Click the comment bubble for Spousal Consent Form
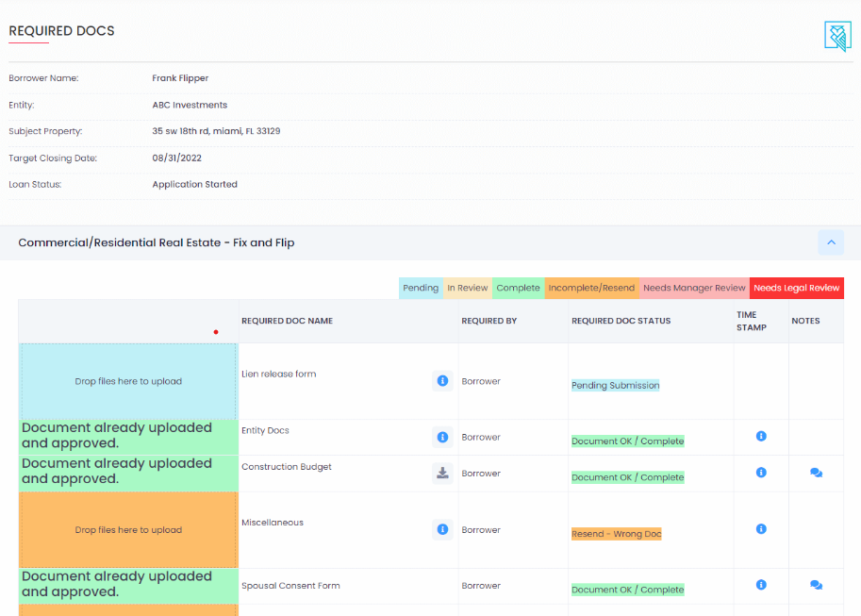 point(815,585)
